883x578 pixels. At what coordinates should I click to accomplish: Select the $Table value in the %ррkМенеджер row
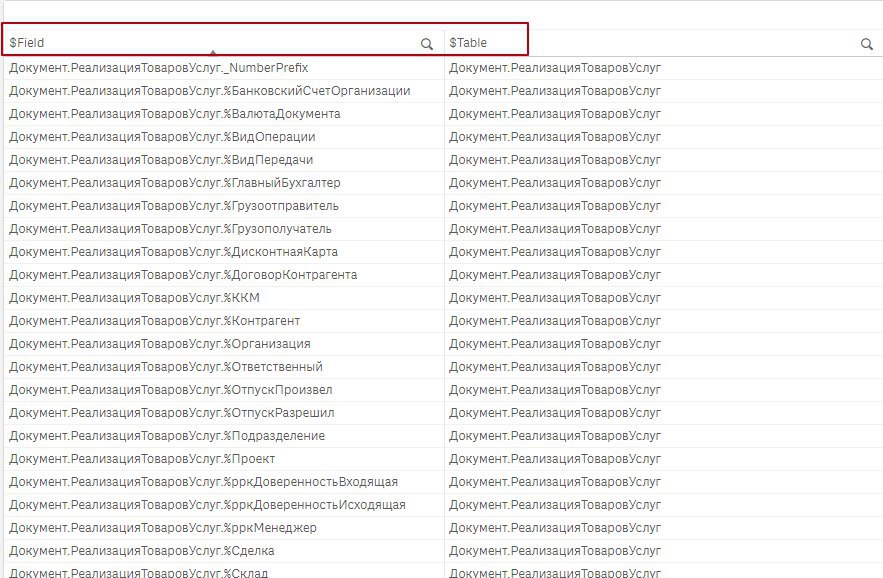(x=555, y=528)
